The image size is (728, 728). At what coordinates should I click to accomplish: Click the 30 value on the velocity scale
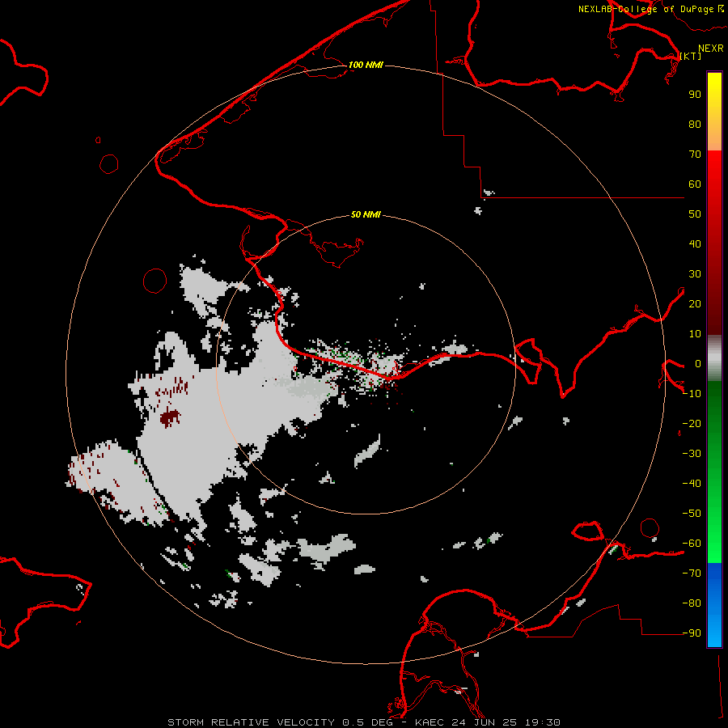(695, 274)
